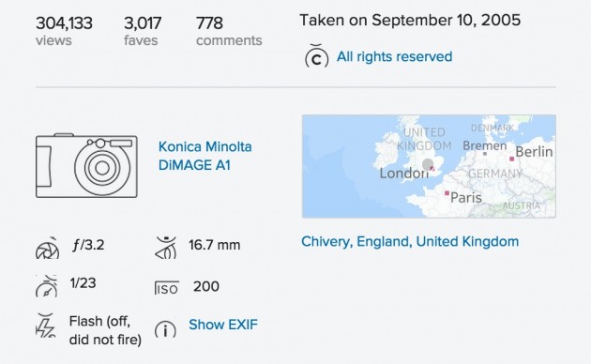Click the 304,133 views count

point(64,23)
